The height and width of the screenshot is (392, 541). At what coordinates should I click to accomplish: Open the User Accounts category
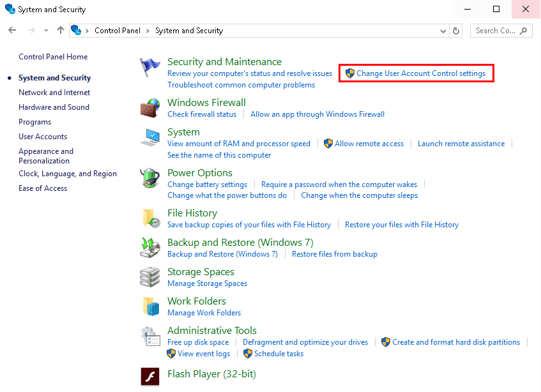point(43,137)
